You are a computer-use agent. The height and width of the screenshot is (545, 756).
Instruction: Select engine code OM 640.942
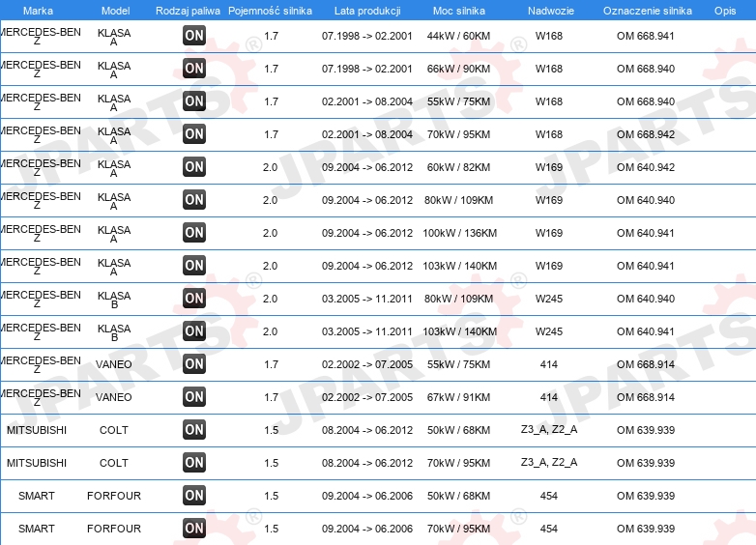coord(646,167)
